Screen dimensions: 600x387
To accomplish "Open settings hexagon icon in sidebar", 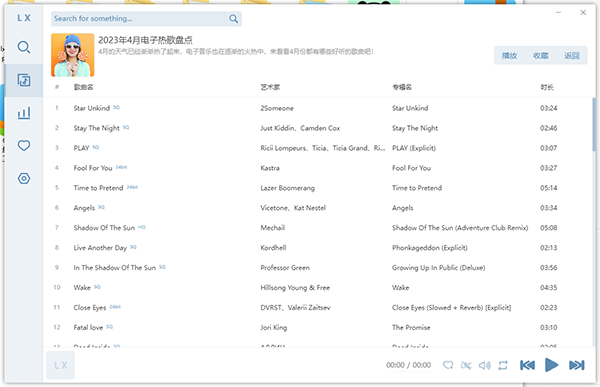I will 24,178.
